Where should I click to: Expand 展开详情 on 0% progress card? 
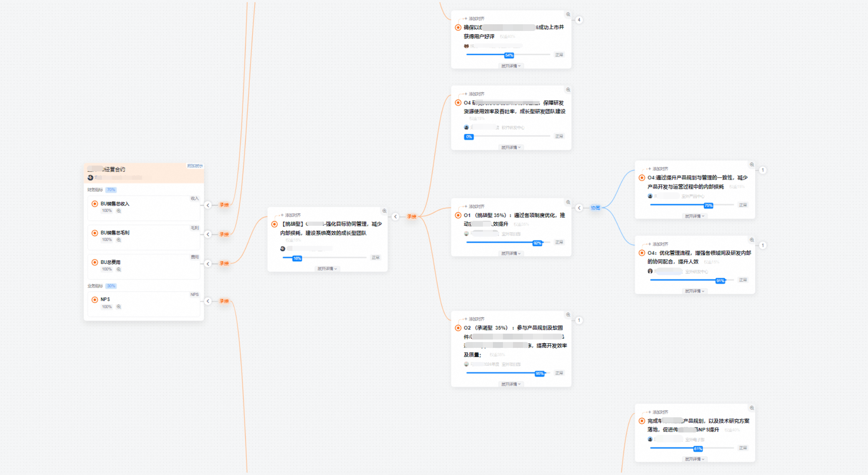(x=511, y=147)
